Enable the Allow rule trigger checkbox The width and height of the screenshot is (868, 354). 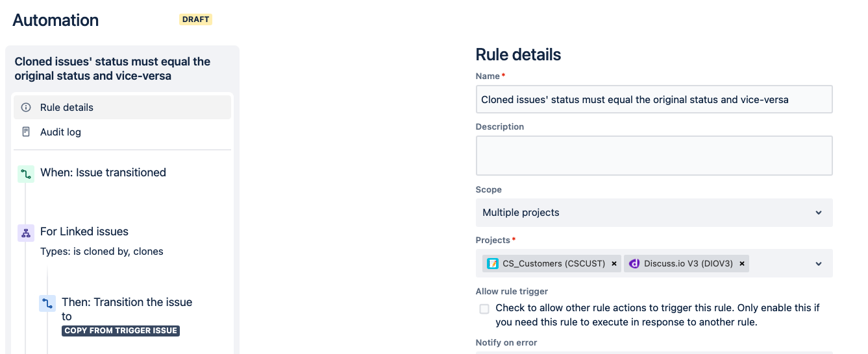point(484,309)
